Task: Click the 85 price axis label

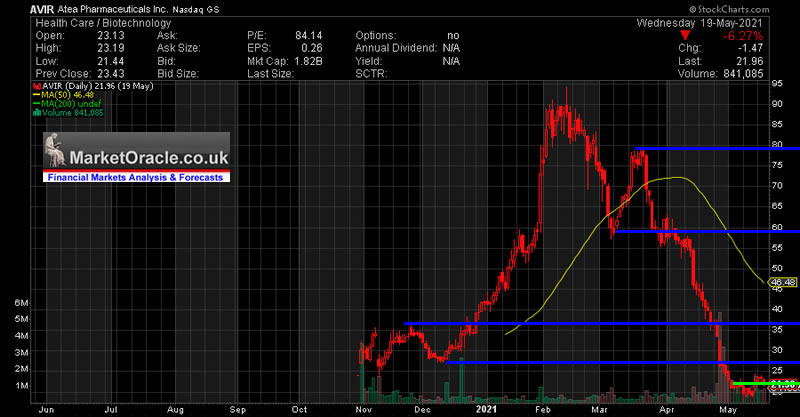Action: (x=777, y=124)
